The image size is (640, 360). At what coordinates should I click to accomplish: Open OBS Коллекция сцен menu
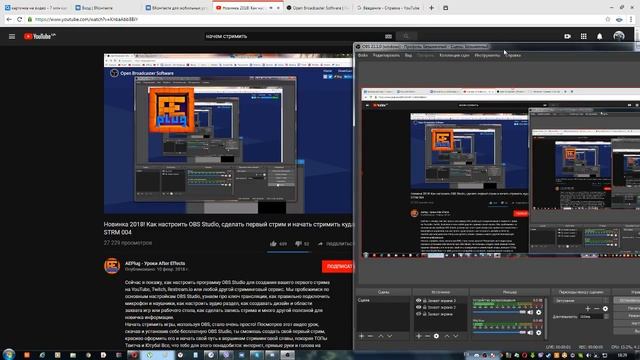click(454, 55)
